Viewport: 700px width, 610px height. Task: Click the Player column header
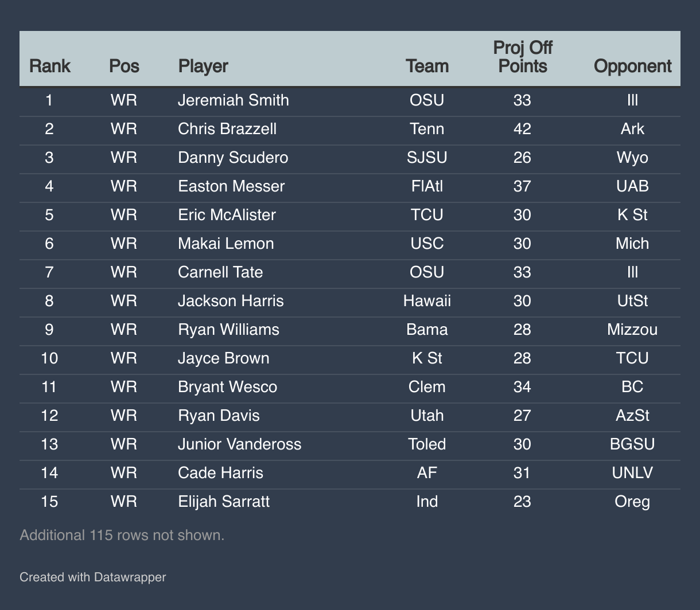pos(203,66)
